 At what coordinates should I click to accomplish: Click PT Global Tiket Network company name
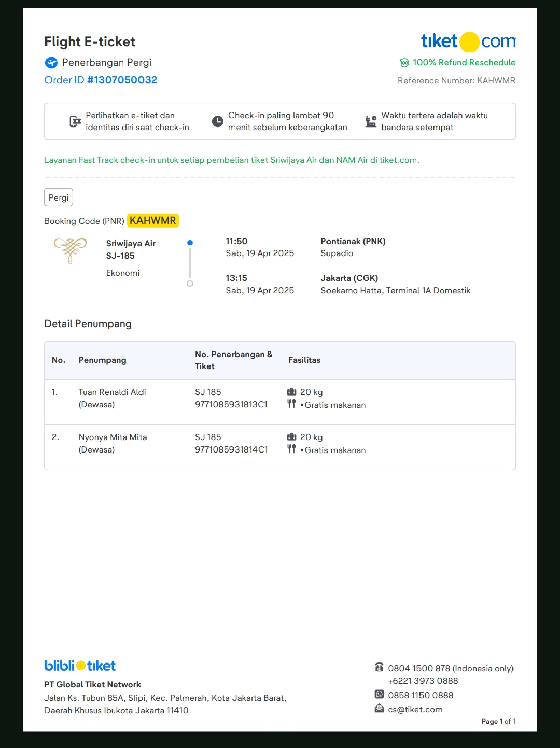pyautogui.click(x=93, y=685)
